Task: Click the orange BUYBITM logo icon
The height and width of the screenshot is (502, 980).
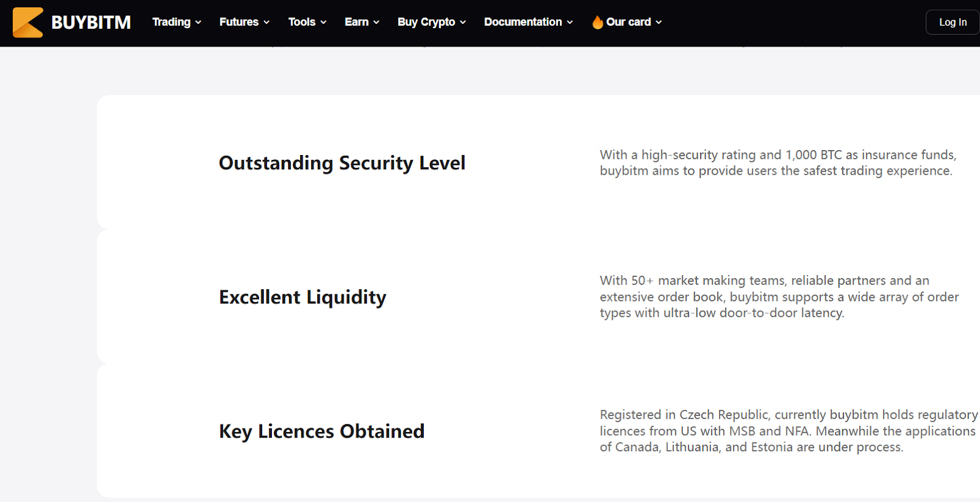Action: [28, 23]
